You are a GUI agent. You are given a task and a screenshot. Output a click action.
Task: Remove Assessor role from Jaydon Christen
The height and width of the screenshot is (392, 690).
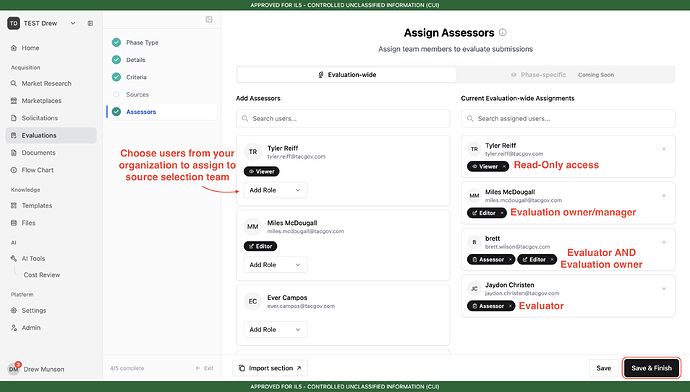pos(510,306)
